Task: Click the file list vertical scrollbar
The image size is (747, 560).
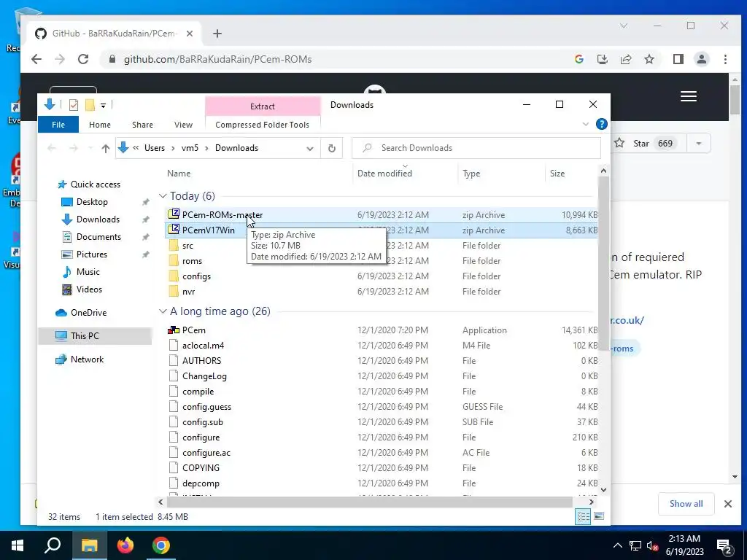Action: pos(603,263)
